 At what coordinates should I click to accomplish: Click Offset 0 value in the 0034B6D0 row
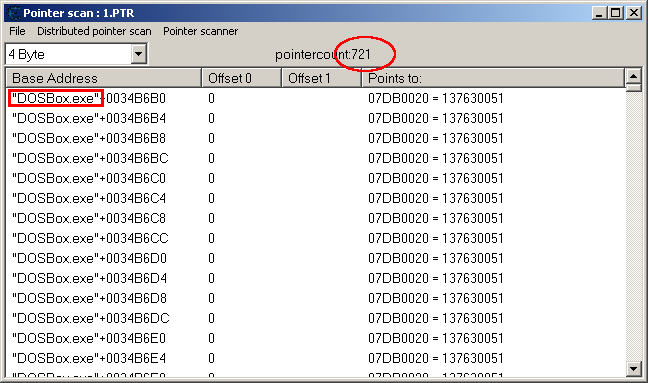[x=211, y=258]
